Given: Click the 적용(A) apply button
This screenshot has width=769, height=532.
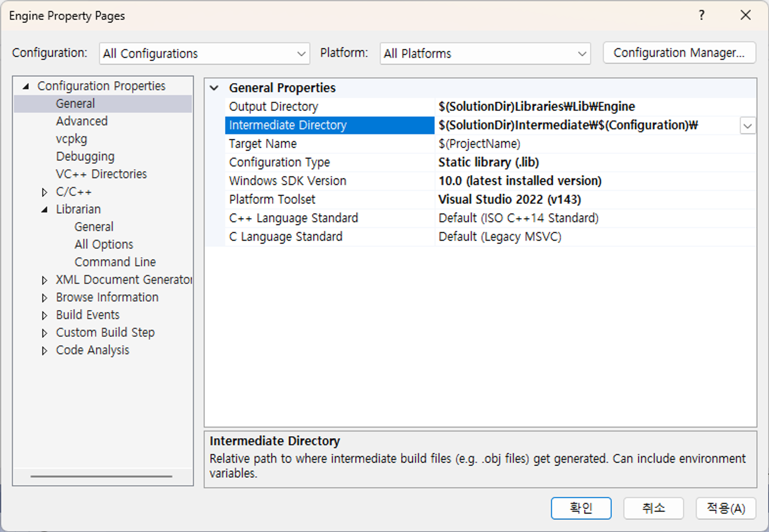Looking at the screenshot, I should pos(726,508).
